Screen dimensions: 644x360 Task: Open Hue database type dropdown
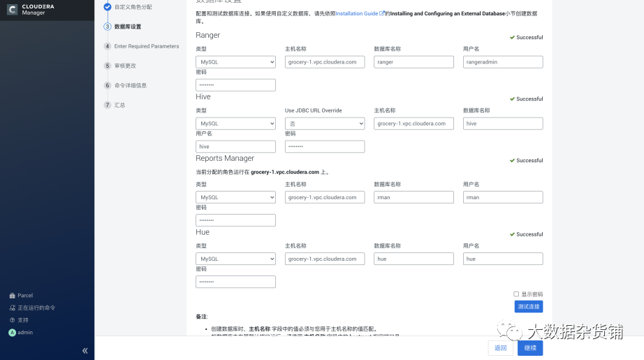(x=236, y=259)
